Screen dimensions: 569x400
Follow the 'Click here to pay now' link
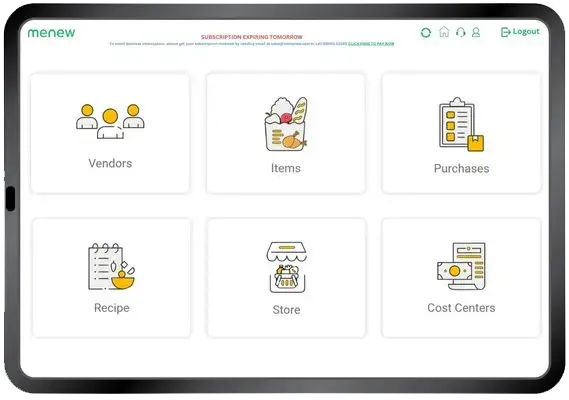coord(371,44)
